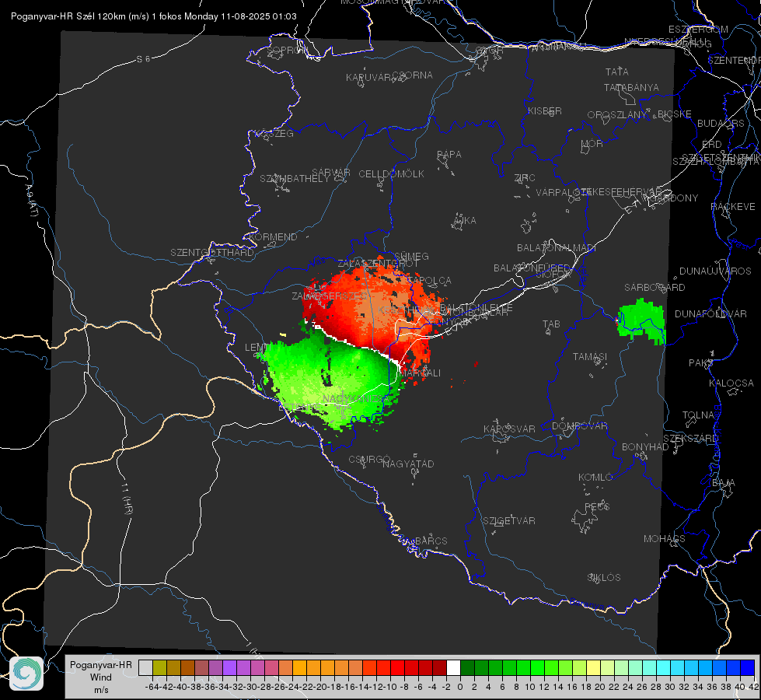Click the TAB town label
761x700 pixels.
pyautogui.click(x=551, y=324)
